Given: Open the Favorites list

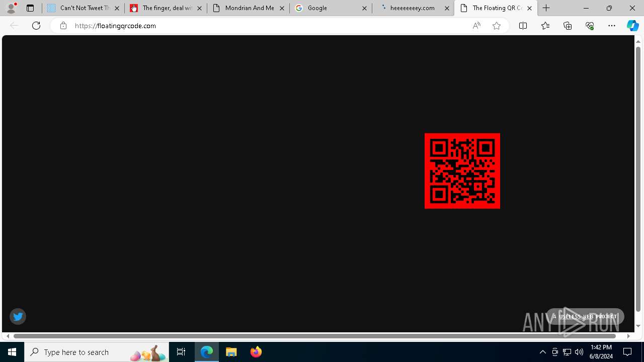Looking at the screenshot, I should [x=545, y=26].
